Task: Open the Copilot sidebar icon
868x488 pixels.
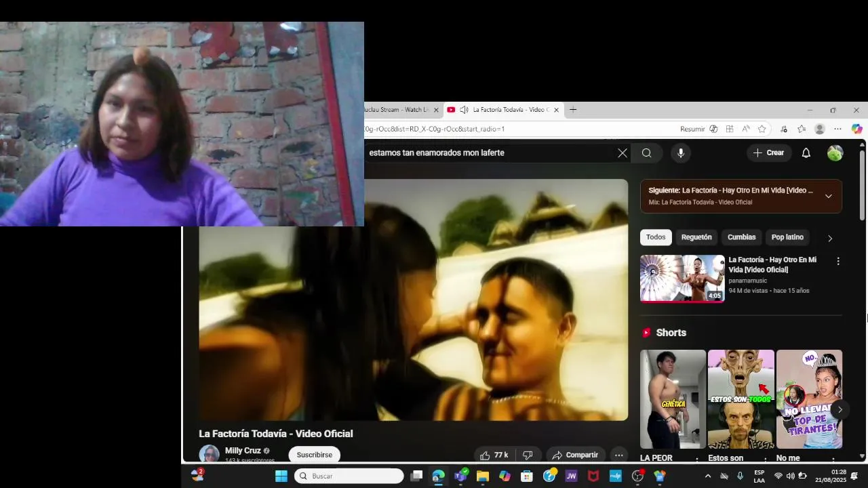Action: point(856,129)
